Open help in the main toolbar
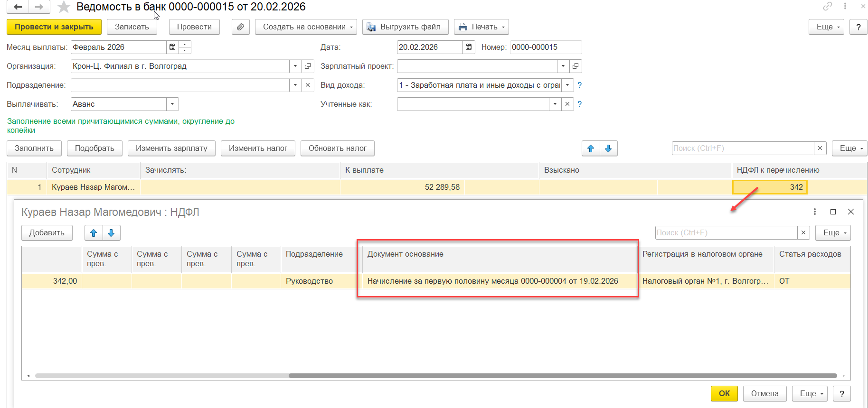Screen dimensions: 868x408 (859, 27)
